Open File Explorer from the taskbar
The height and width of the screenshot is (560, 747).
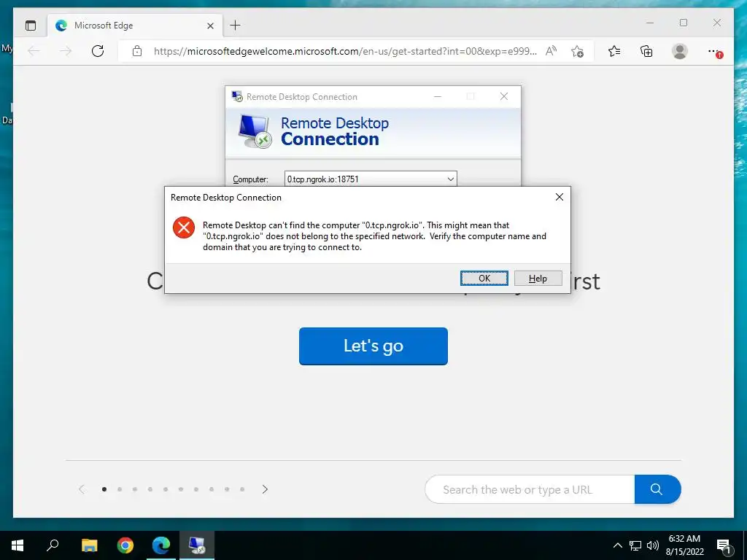(89, 545)
